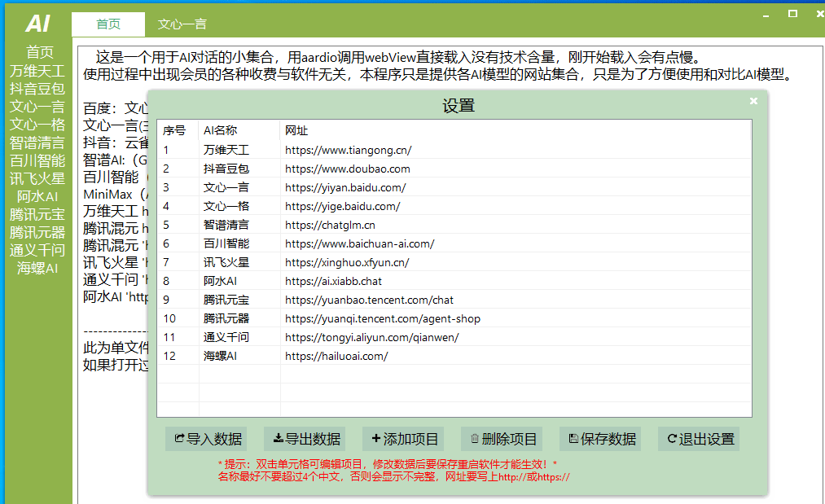Select the 讯飞火星 name cell in the table
This screenshot has height=504, width=825.
tap(239, 262)
